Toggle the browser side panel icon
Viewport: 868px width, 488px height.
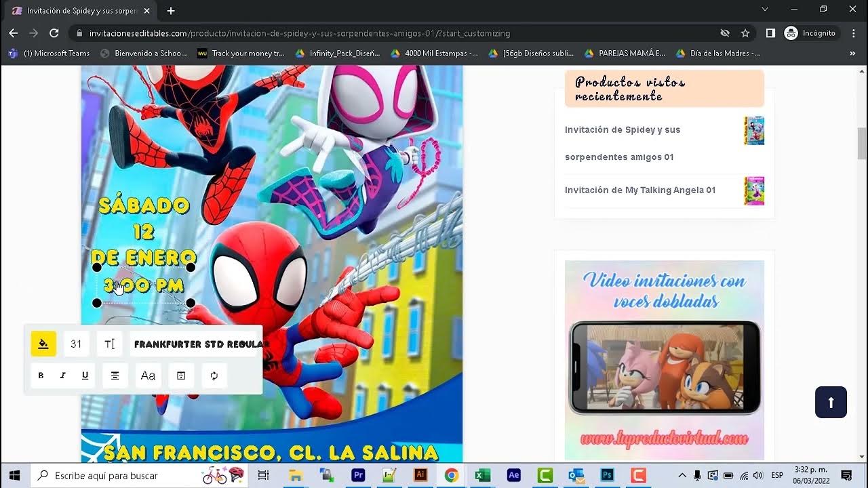(x=770, y=33)
